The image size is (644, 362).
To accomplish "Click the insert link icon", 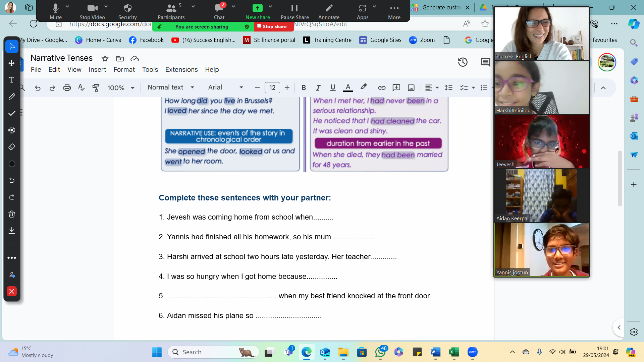I will point(382,87).
